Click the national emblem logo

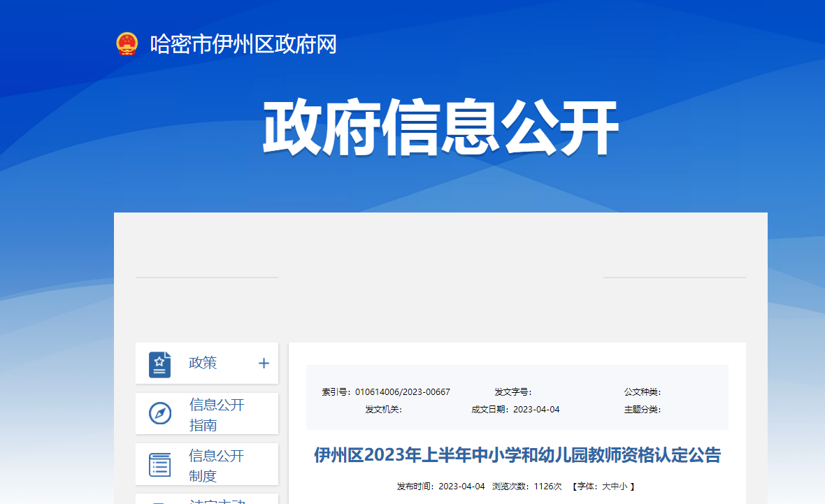127,44
